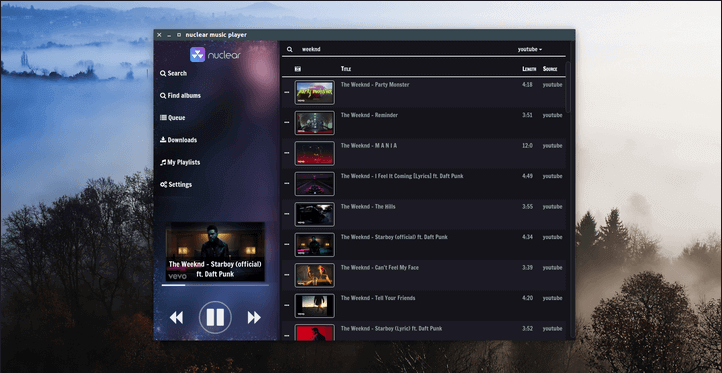The image size is (722, 373).
Task: Click Can't Feel My Face thumbnail
Action: click(x=314, y=275)
